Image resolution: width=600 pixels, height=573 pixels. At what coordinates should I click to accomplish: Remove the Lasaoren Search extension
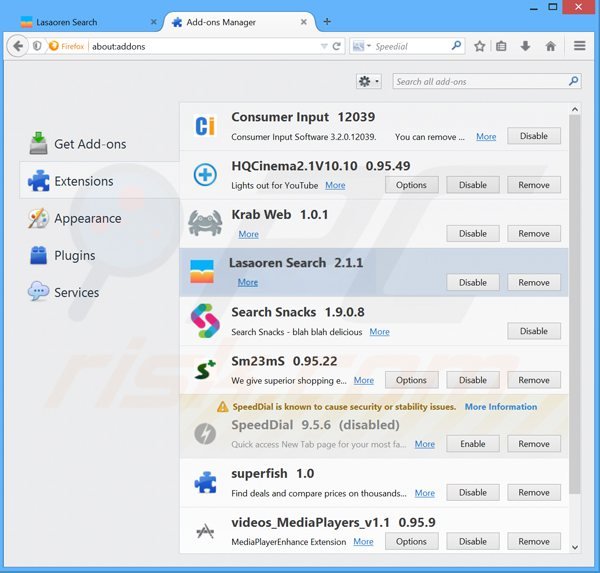pyautogui.click(x=534, y=282)
